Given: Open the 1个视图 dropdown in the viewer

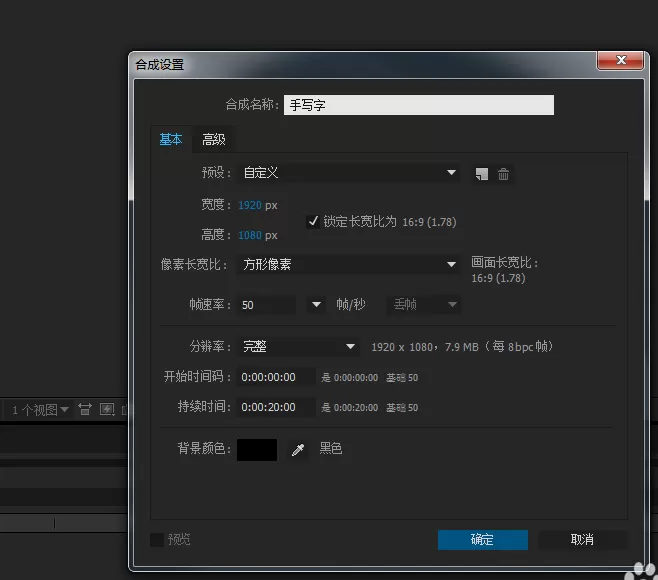Looking at the screenshot, I should tap(40, 410).
